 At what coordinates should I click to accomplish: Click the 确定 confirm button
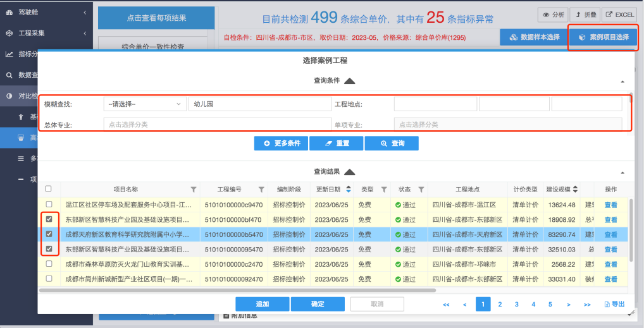pos(318,304)
